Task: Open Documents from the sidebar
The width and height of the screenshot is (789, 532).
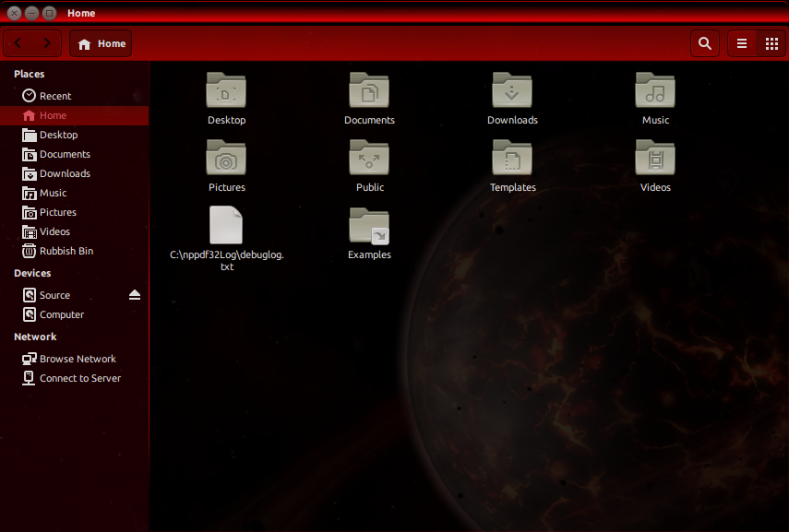Action: point(74,154)
